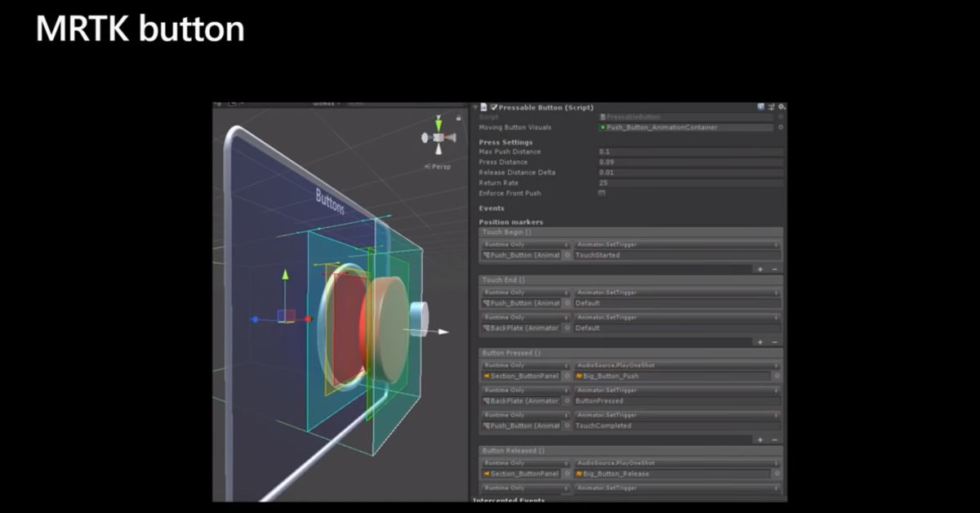Image resolution: width=980 pixels, height=513 pixels.
Task: Click the Buttons label on scene panel
Action: pyautogui.click(x=331, y=201)
